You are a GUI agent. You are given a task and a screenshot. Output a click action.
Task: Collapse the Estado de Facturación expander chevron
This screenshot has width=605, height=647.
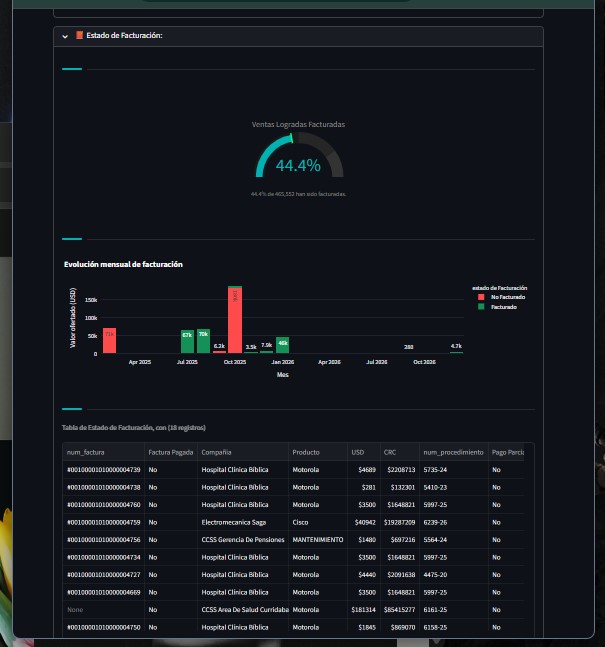(65, 36)
